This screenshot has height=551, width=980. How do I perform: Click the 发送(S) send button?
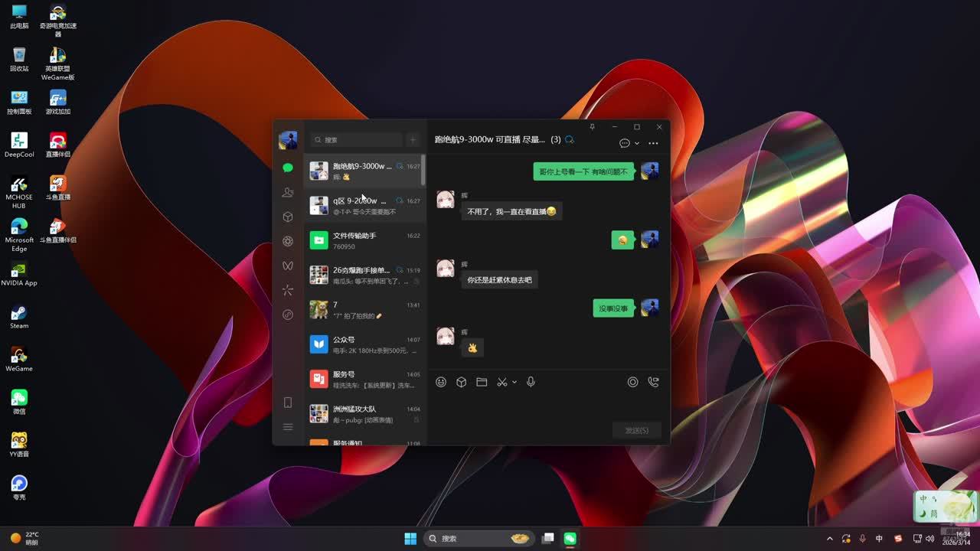pyautogui.click(x=636, y=430)
